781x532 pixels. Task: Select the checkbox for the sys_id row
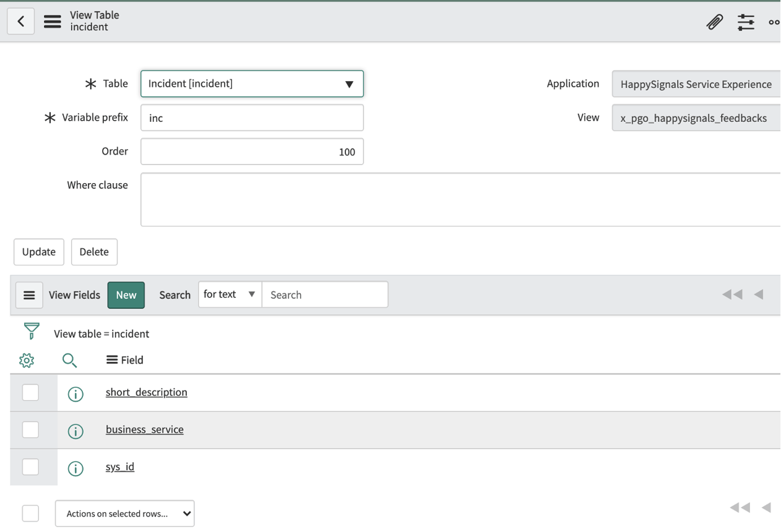(x=30, y=466)
